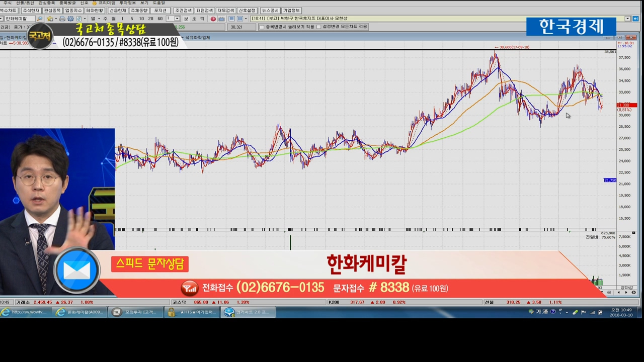The image size is (644, 362).
Task: Click the 뉴스공시 toolbar button
Action: [x=270, y=11]
